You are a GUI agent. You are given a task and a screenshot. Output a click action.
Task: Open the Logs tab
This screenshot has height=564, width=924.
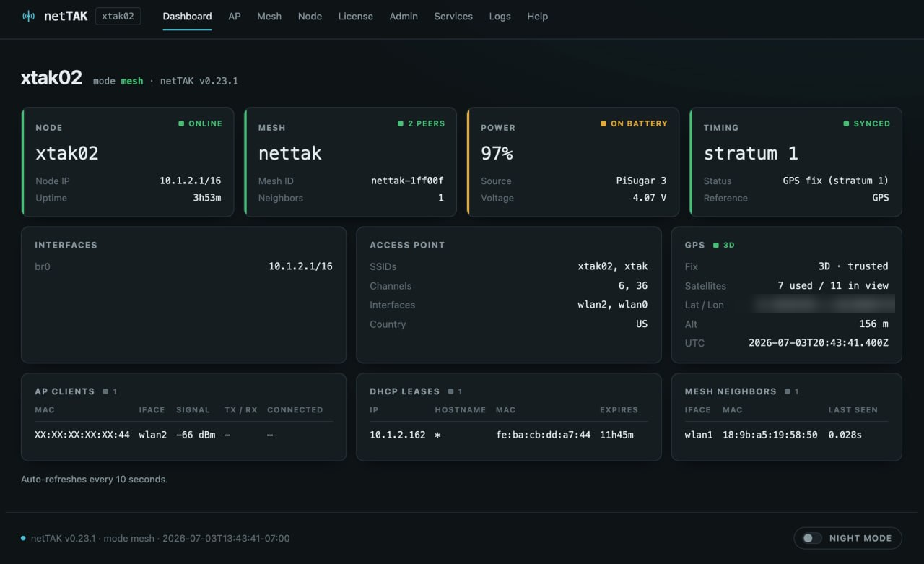tap(500, 16)
